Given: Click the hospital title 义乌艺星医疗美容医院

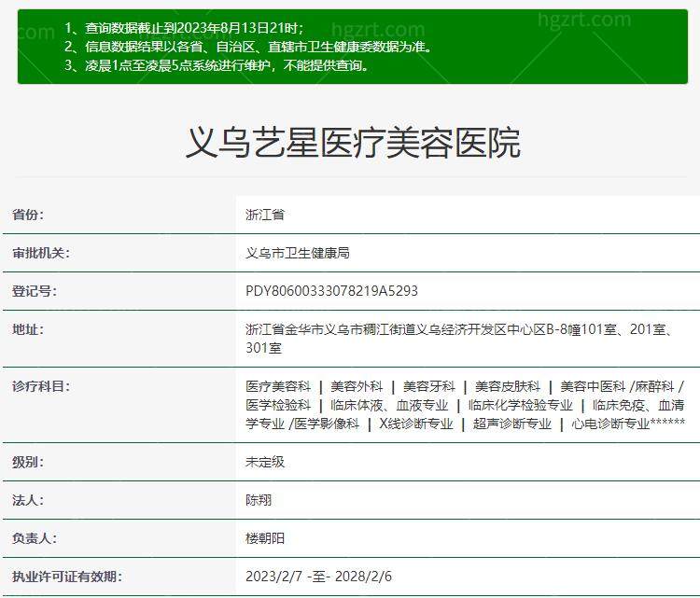Looking at the screenshot, I should [353, 143].
